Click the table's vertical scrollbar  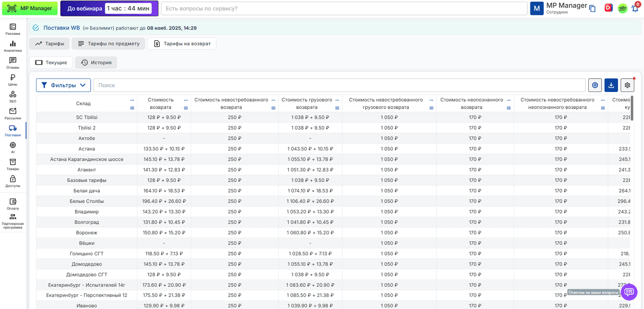tap(632, 108)
